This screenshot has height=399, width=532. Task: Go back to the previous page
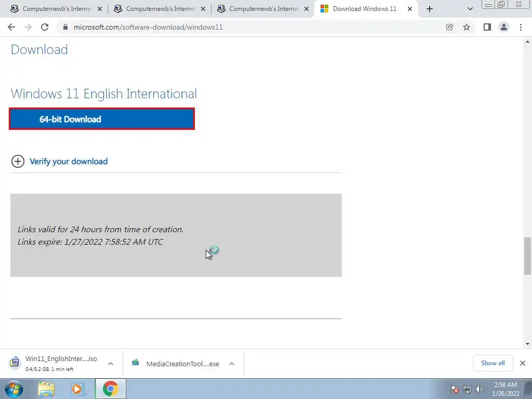coord(11,27)
